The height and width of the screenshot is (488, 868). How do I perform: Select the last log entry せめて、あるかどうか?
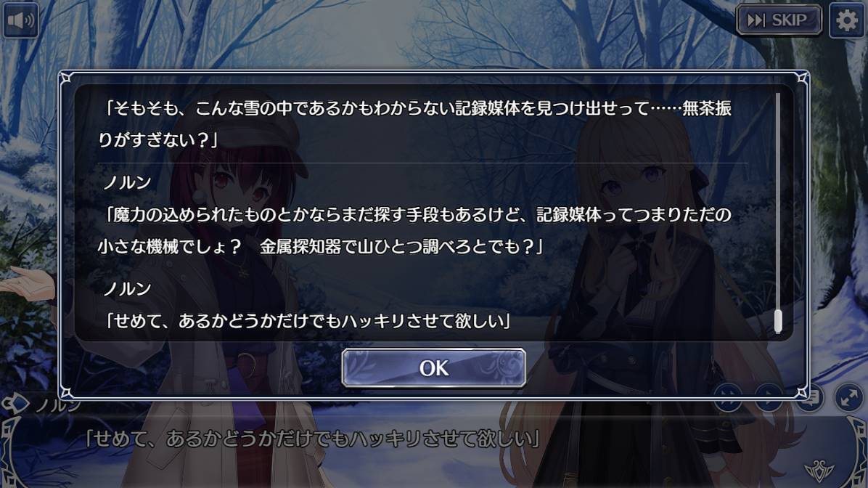307,321
